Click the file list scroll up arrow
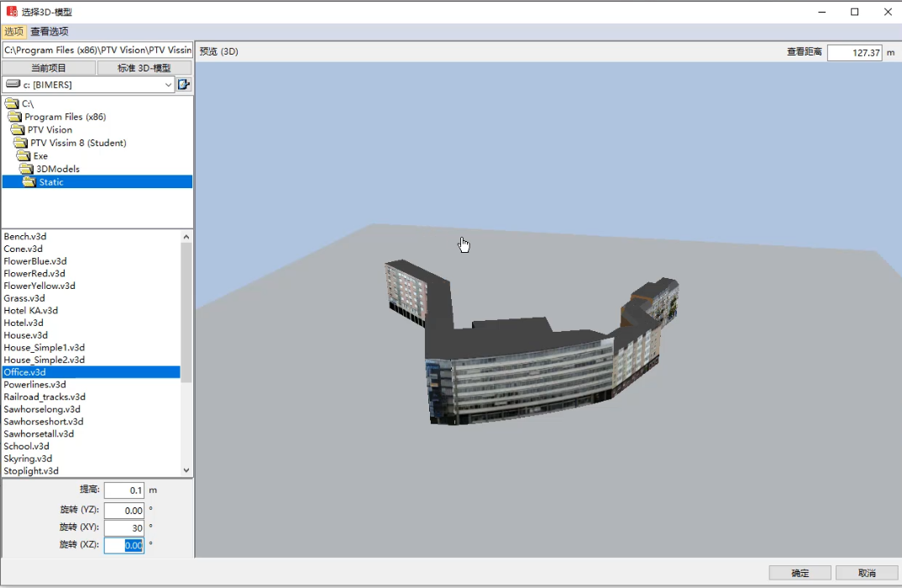 pyautogui.click(x=186, y=237)
